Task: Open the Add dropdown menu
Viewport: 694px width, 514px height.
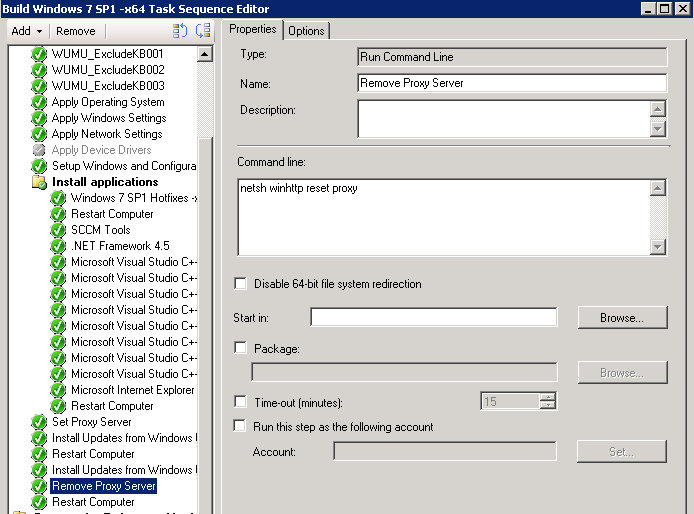Action: pos(26,31)
